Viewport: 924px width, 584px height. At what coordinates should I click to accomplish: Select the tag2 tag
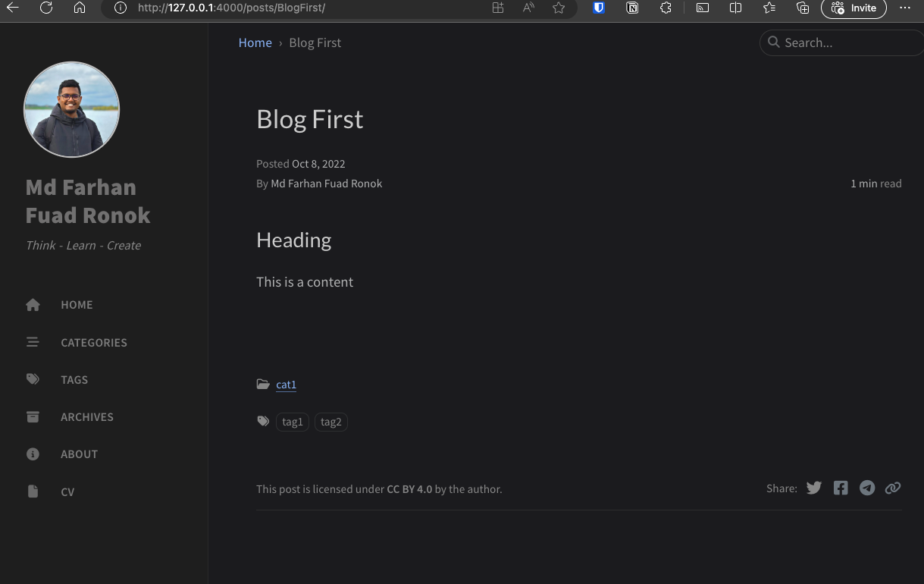(x=330, y=422)
